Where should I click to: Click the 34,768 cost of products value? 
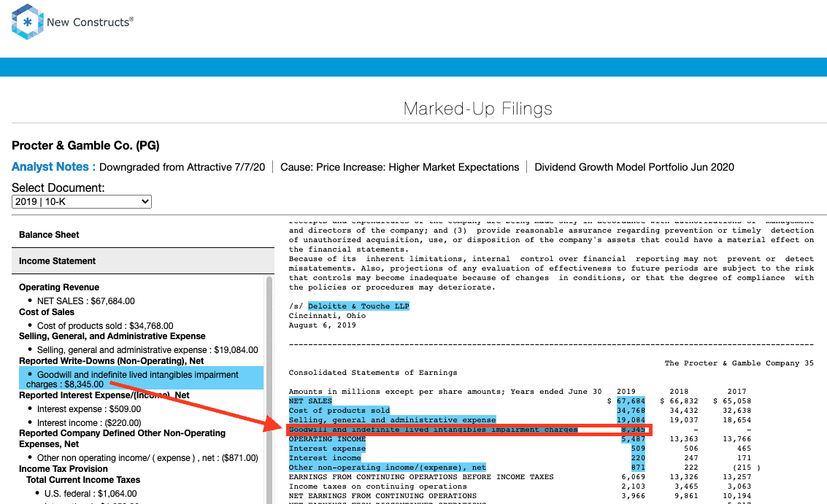point(631,411)
